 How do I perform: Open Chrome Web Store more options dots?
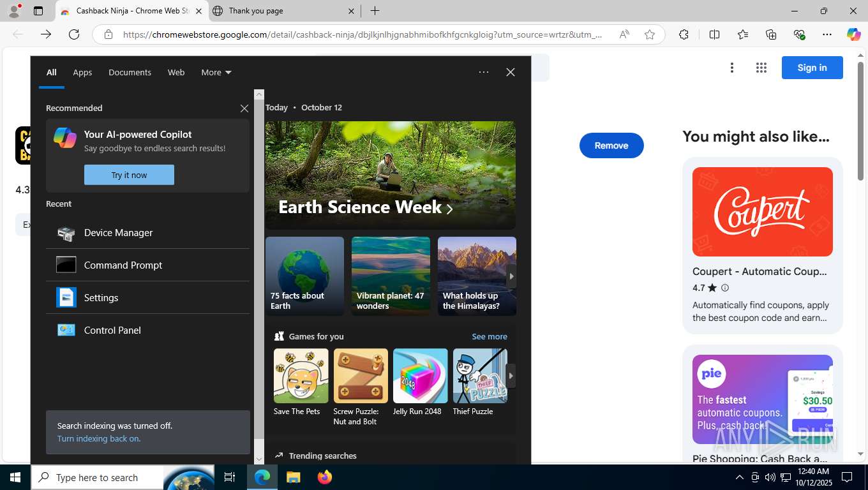pyautogui.click(x=732, y=68)
